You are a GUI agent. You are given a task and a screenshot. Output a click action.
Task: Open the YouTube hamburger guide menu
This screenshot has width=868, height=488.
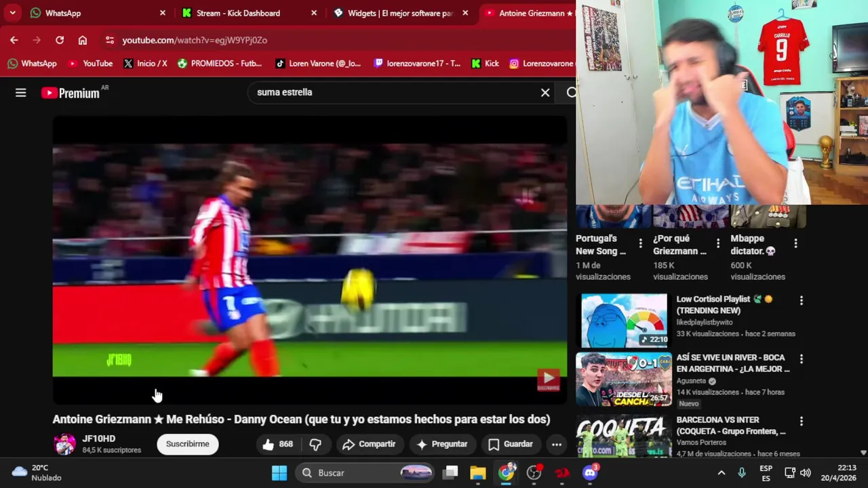point(21,93)
